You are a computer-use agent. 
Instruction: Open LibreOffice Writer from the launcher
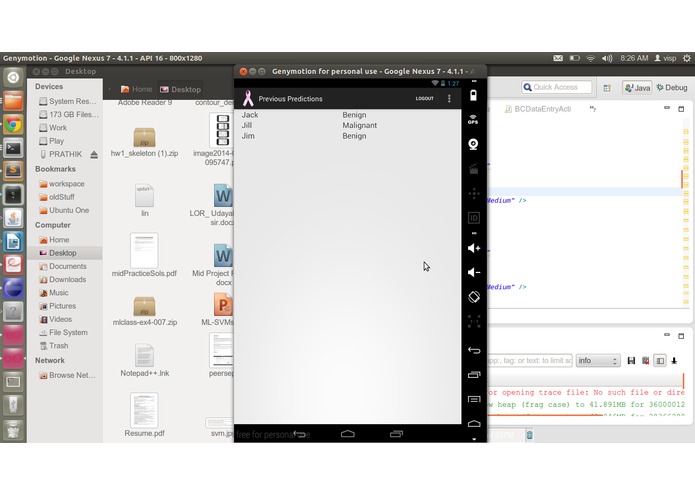[x=13, y=242]
